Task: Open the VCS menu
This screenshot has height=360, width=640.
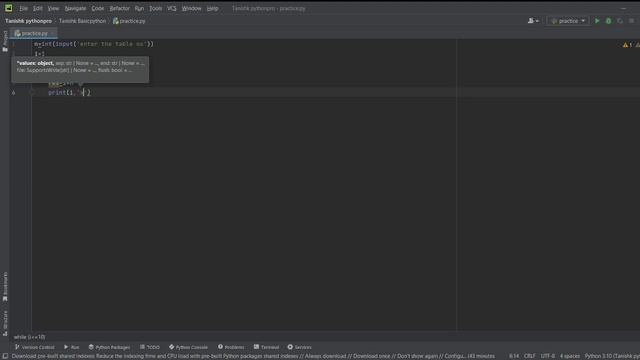Action: pos(172,9)
